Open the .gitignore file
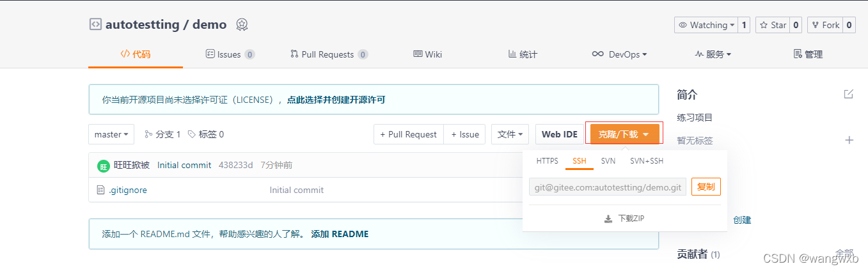Screen dimensions: 868x271 (x=128, y=190)
